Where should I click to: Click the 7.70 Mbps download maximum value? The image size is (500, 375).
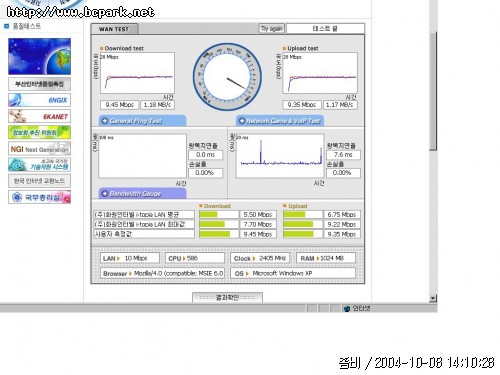click(x=258, y=224)
